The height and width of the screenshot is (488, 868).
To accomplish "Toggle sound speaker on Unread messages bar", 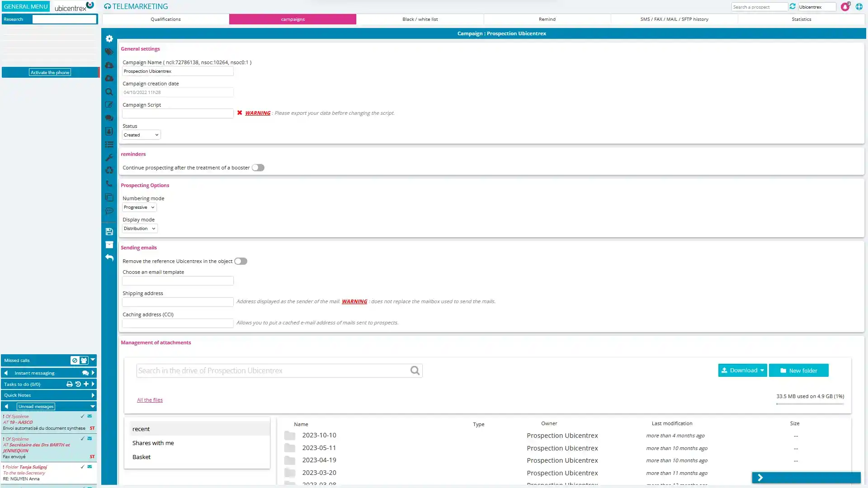I will tap(6, 406).
